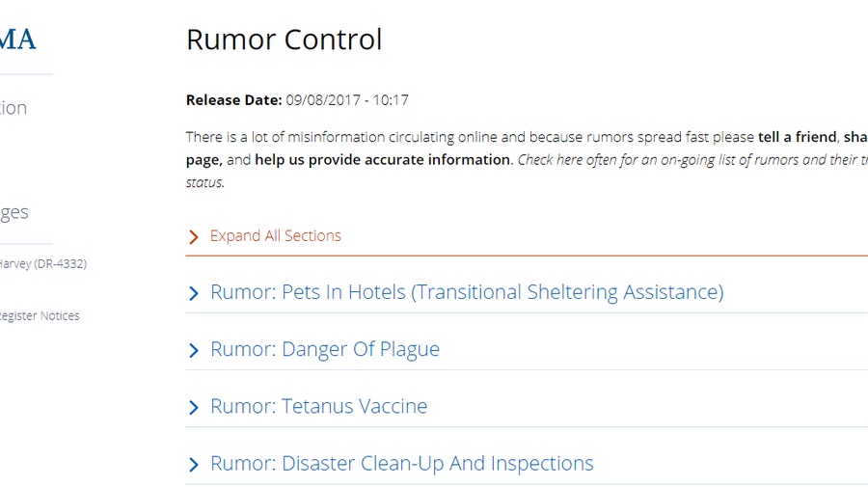Image resolution: width=868 pixels, height=487 pixels.
Task: Click the Rumor Control page heading
Action: pyautogui.click(x=284, y=40)
